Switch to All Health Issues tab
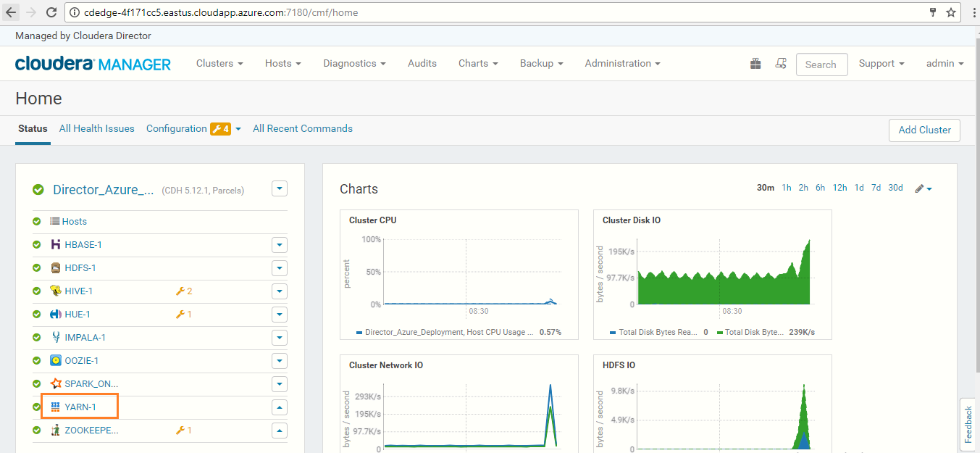The image size is (980, 453). point(97,128)
